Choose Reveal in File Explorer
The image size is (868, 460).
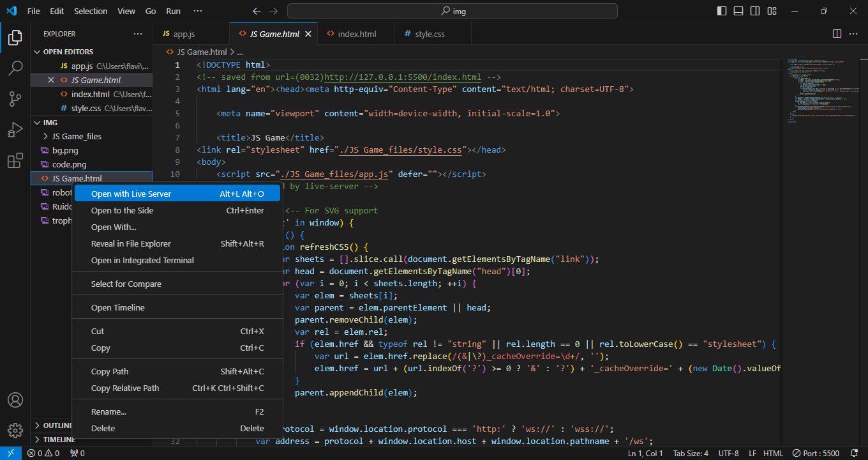pos(177,243)
